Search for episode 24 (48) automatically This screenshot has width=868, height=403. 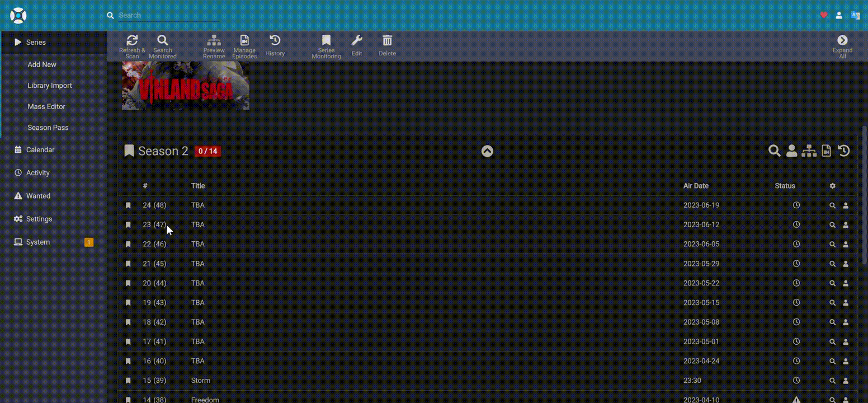coord(832,205)
